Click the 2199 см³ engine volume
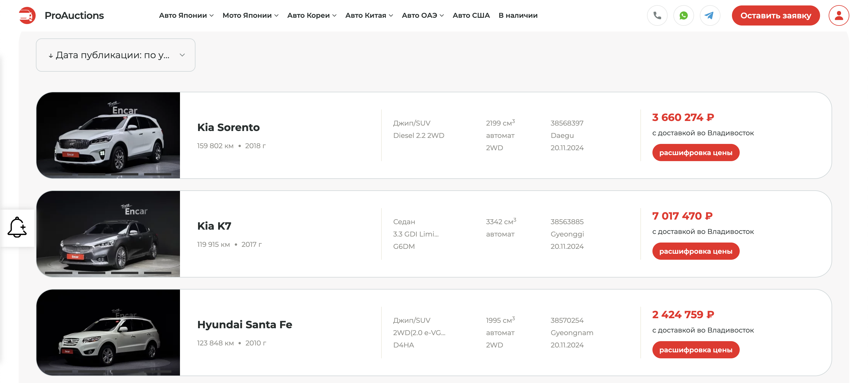The width and height of the screenshot is (868, 383). click(500, 123)
